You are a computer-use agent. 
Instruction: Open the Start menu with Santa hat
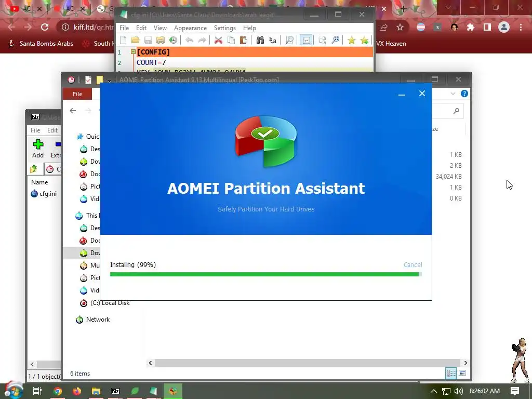(14, 390)
